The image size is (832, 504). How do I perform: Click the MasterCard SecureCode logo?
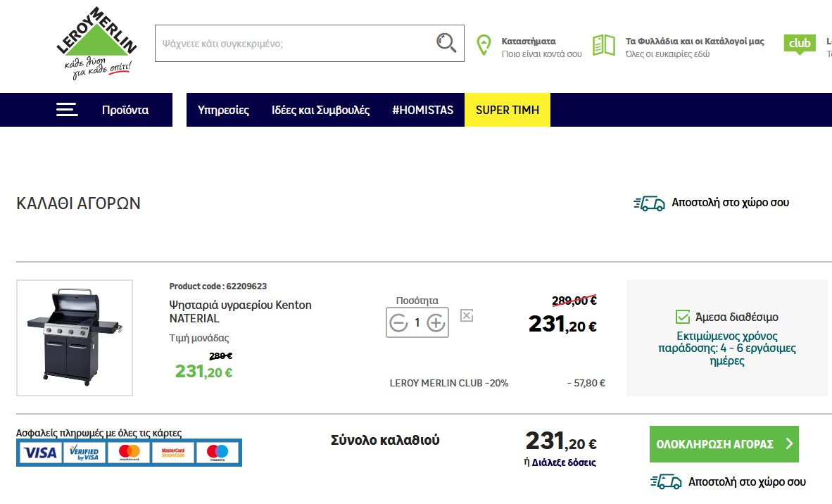(173, 453)
